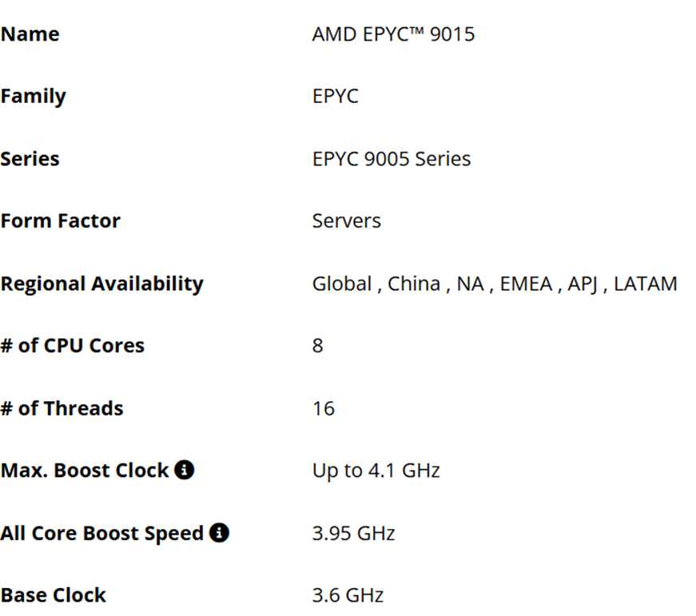Image resolution: width=696 pixels, height=616 pixels.
Task: Select the Name row label
Action: coord(30,34)
